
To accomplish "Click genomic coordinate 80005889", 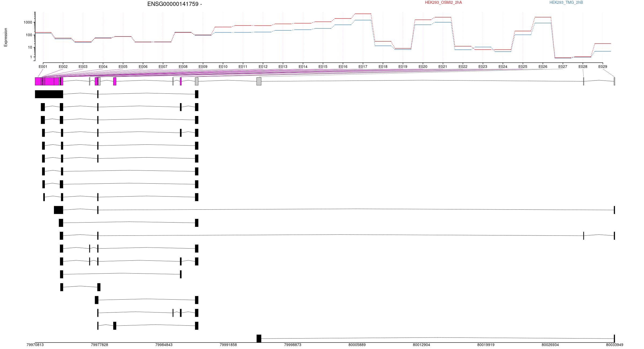I will [357, 345].
